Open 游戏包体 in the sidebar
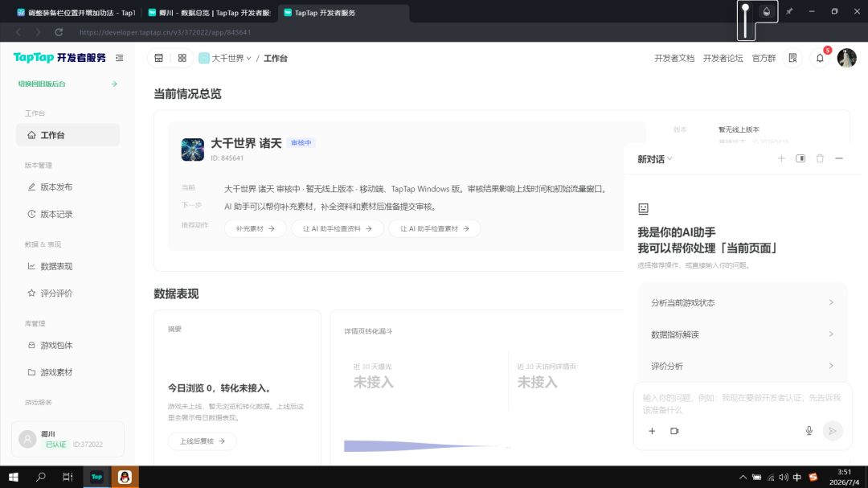This screenshot has height=488, width=868. [68, 345]
